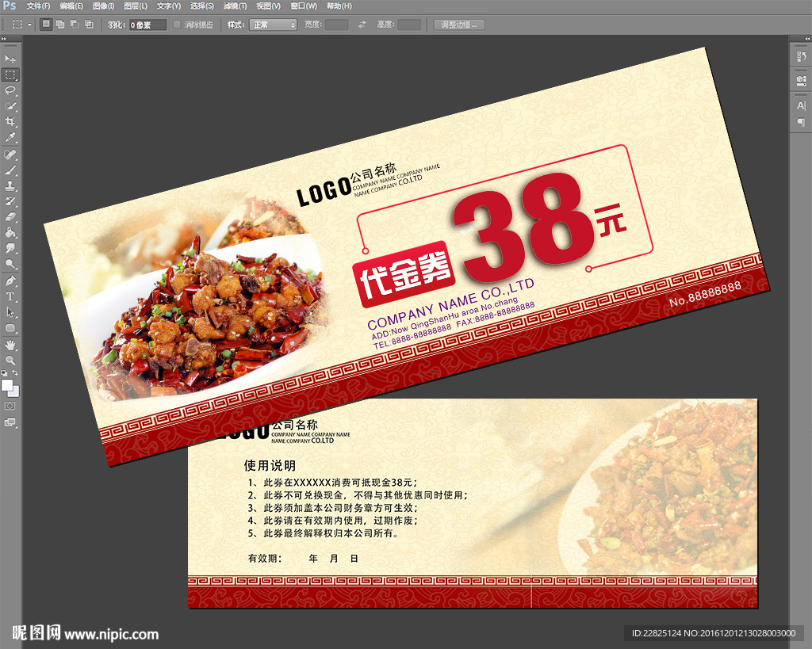Select the Quick Selection tool
The width and height of the screenshot is (812, 649).
click(10, 106)
